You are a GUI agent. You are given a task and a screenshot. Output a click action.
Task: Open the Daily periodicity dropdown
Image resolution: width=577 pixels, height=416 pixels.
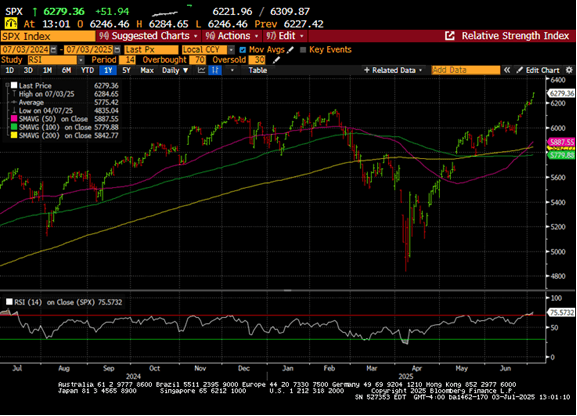(175, 70)
